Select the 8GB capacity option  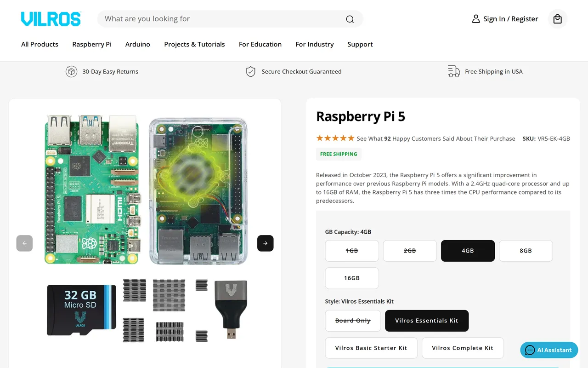coord(526,251)
